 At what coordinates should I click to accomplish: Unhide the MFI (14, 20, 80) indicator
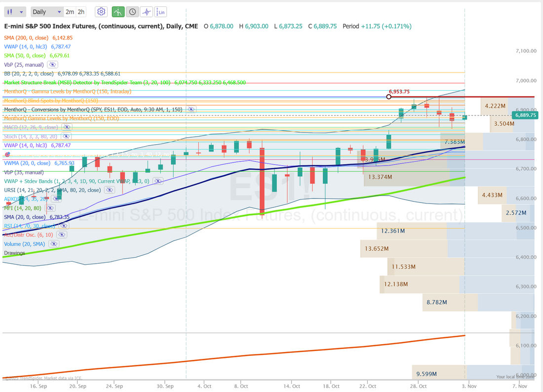[49, 208]
